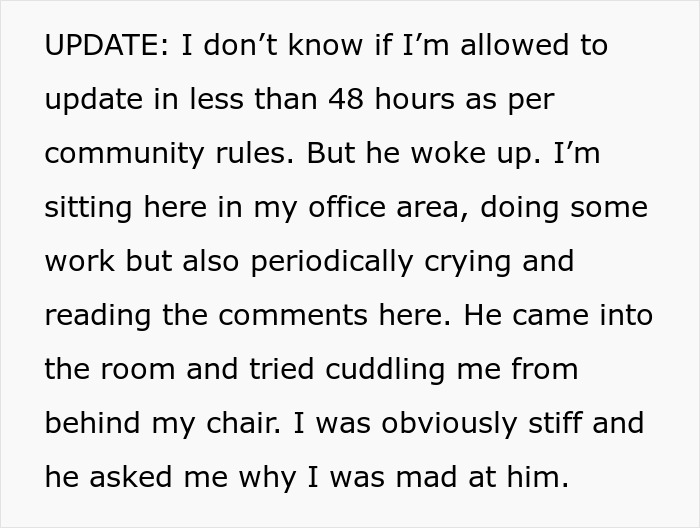Click the word "obviously"
The height and width of the screenshot is (528, 700).
(x=449, y=425)
